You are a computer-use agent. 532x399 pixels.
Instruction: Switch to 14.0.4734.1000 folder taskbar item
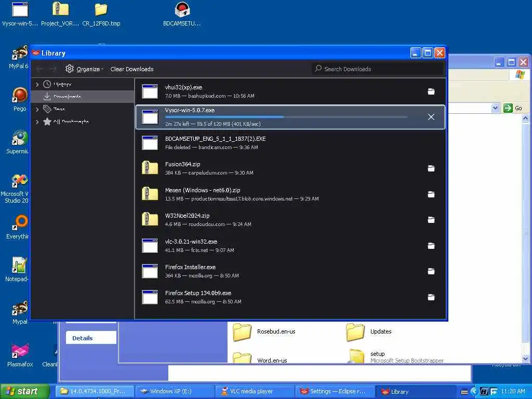(95, 392)
